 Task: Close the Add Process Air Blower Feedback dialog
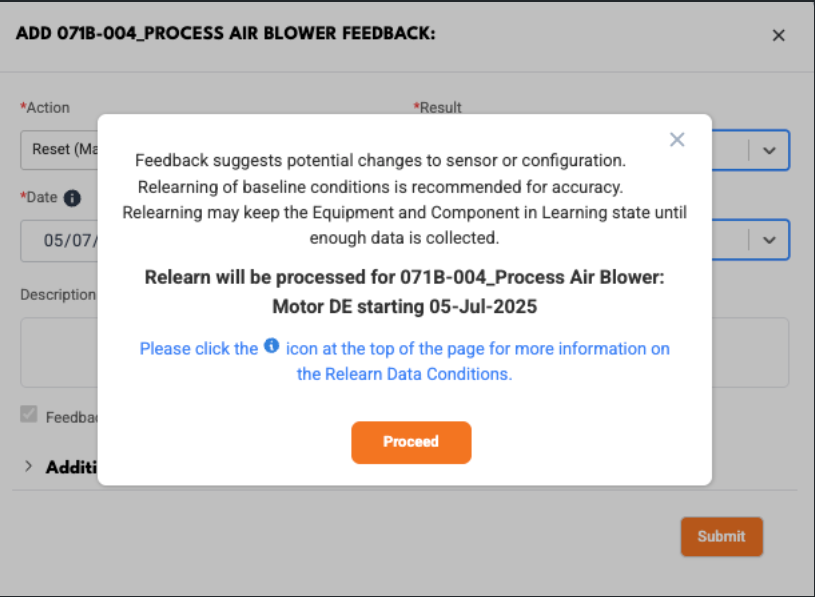[x=778, y=35]
